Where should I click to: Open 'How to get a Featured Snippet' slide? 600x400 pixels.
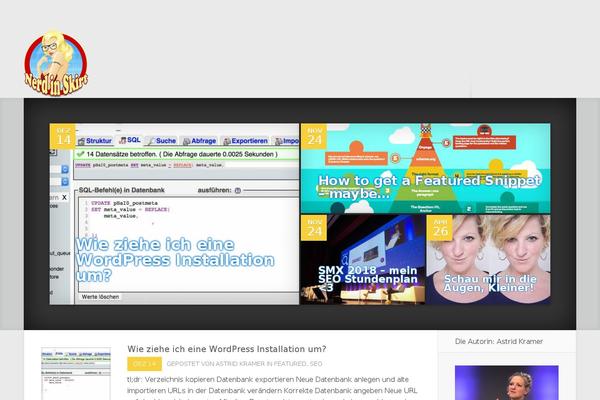coord(426,168)
